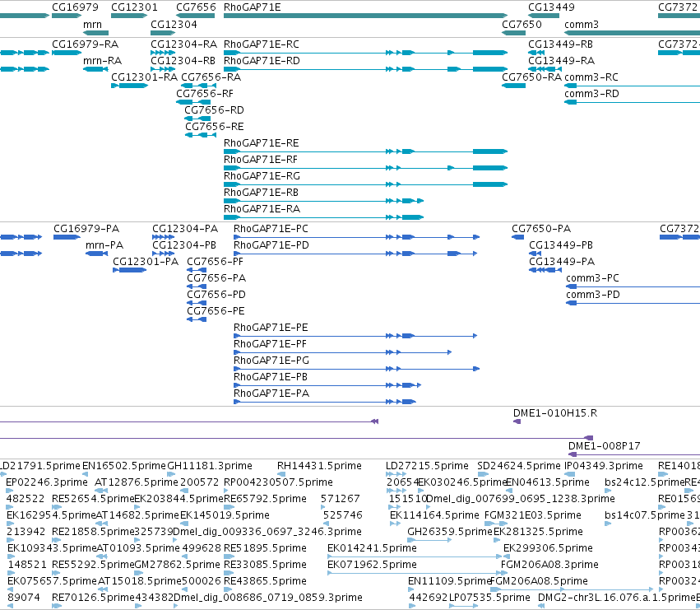Select transcript CG7656-RE
The image size is (700, 610).
pyautogui.click(x=215, y=128)
